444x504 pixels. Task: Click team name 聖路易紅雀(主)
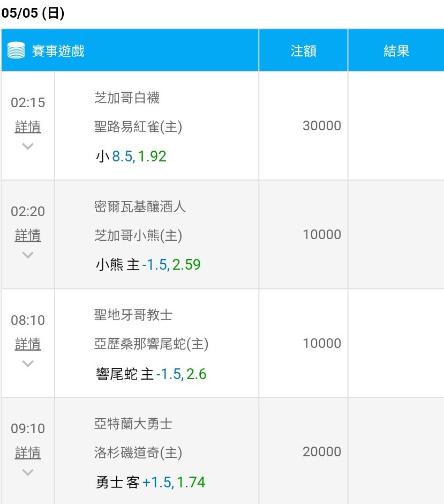click(x=138, y=127)
